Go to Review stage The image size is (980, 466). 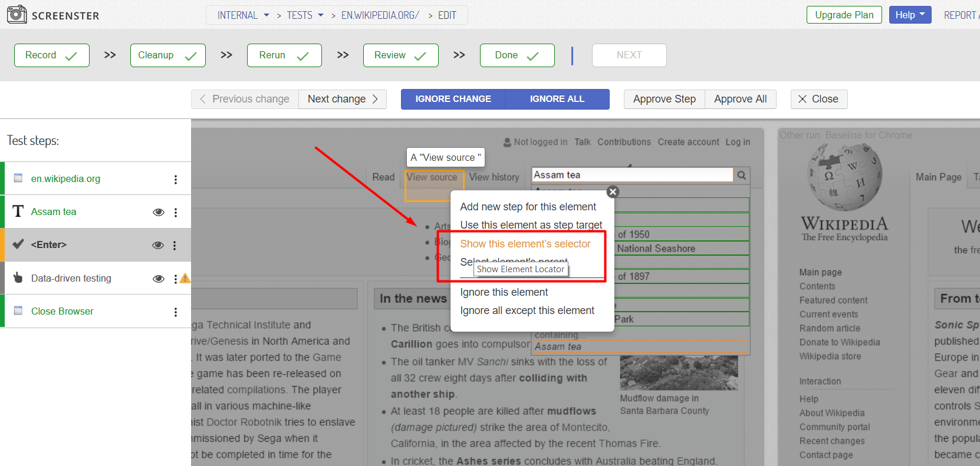click(x=401, y=55)
